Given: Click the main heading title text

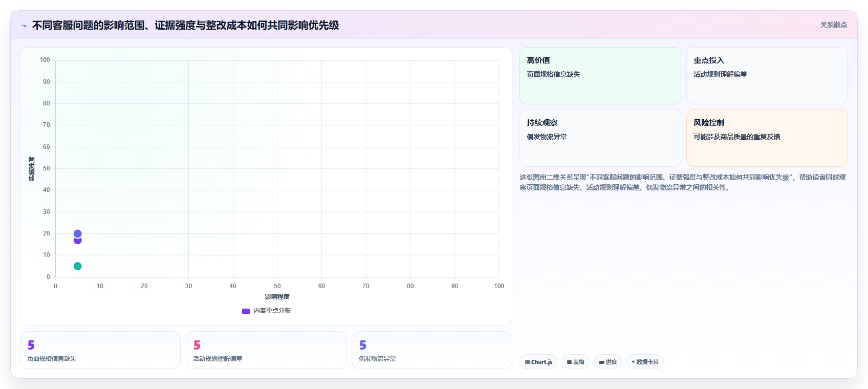Looking at the screenshot, I should (185, 25).
